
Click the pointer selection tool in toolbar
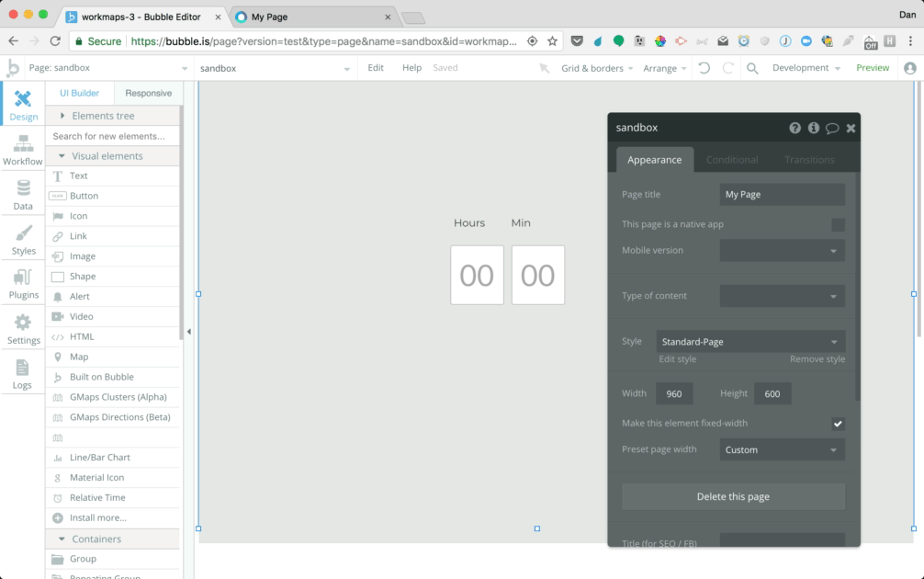pyautogui.click(x=544, y=68)
